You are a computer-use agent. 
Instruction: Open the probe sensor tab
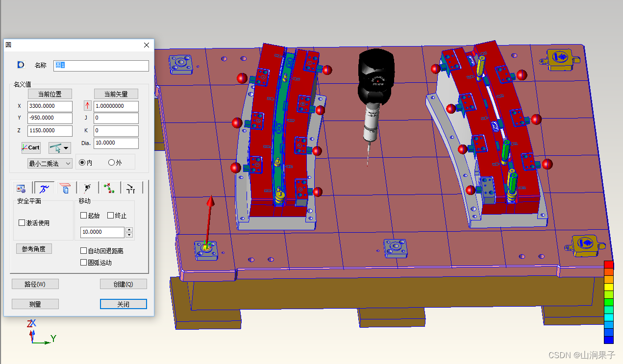(x=87, y=188)
